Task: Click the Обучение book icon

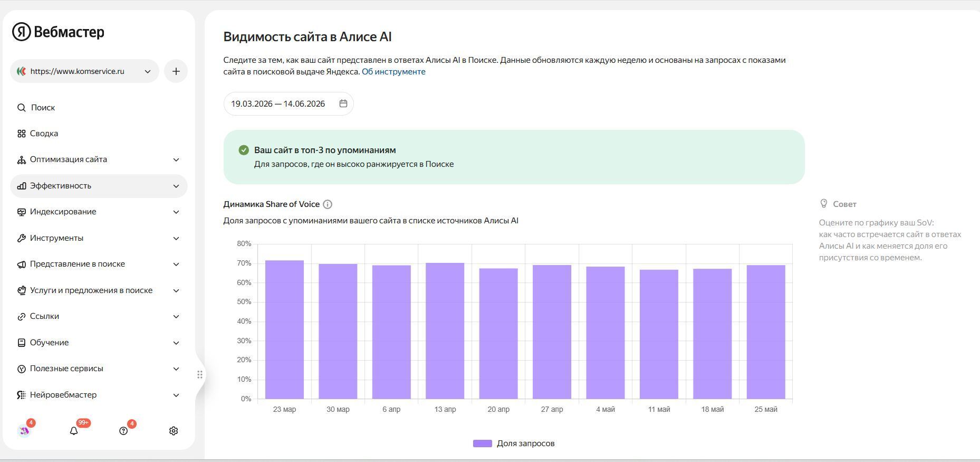Action: click(21, 343)
